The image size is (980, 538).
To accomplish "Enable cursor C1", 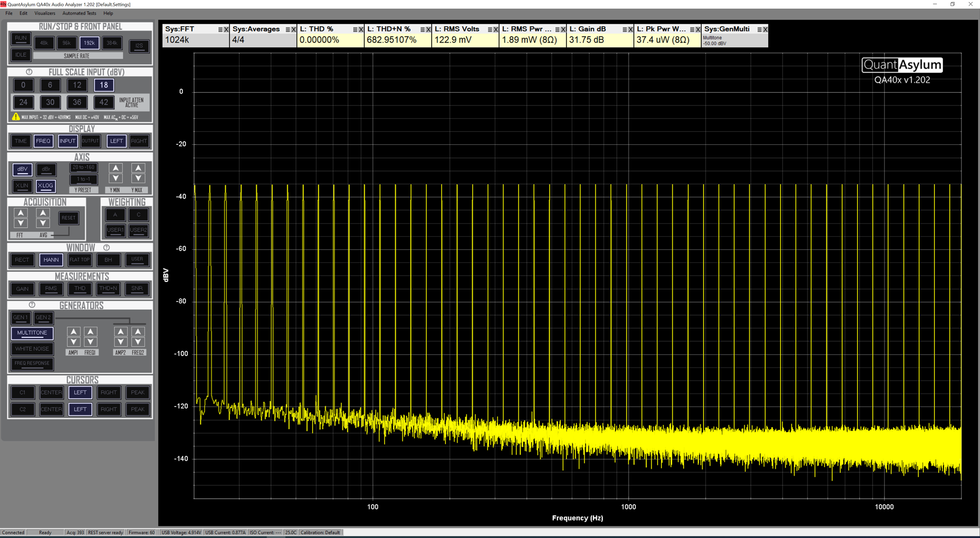I will tap(23, 392).
